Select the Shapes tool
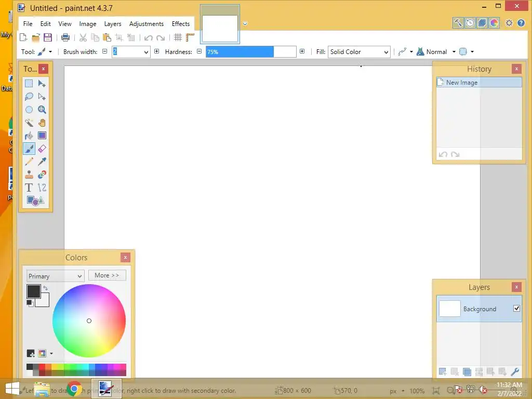The width and height of the screenshot is (532, 399). point(35,201)
